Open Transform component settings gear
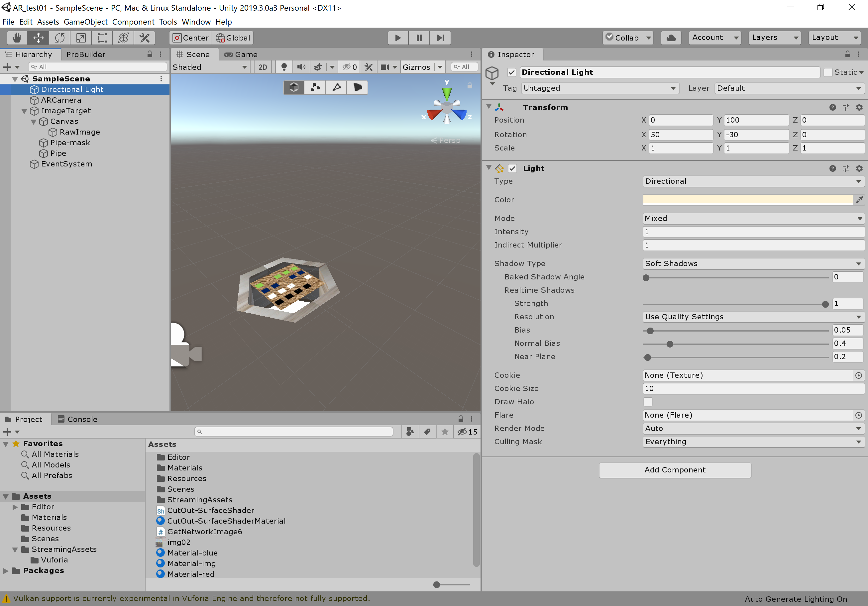Screen dimensions: 868x606 click(859, 107)
